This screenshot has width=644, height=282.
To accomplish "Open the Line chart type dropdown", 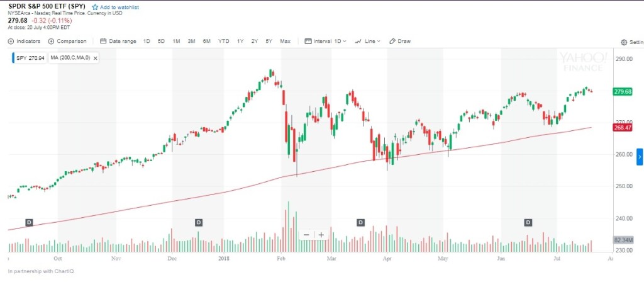I will tap(368, 42).
